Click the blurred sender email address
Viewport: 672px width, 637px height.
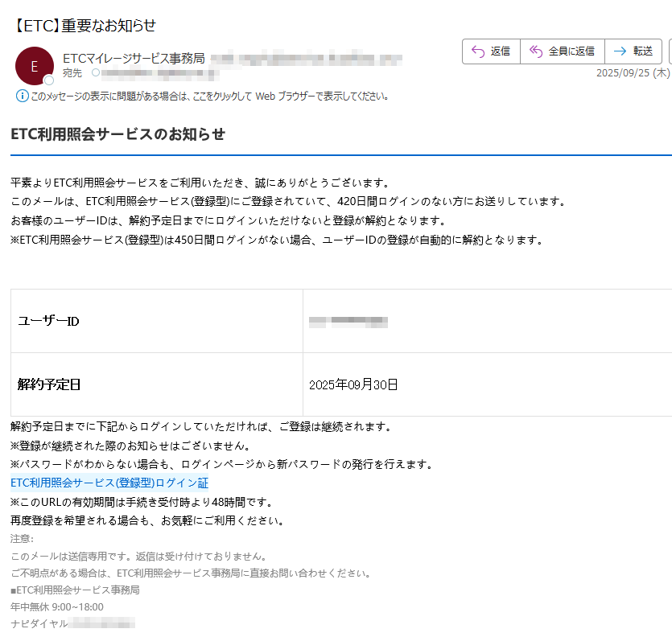[x=306, y=59]
